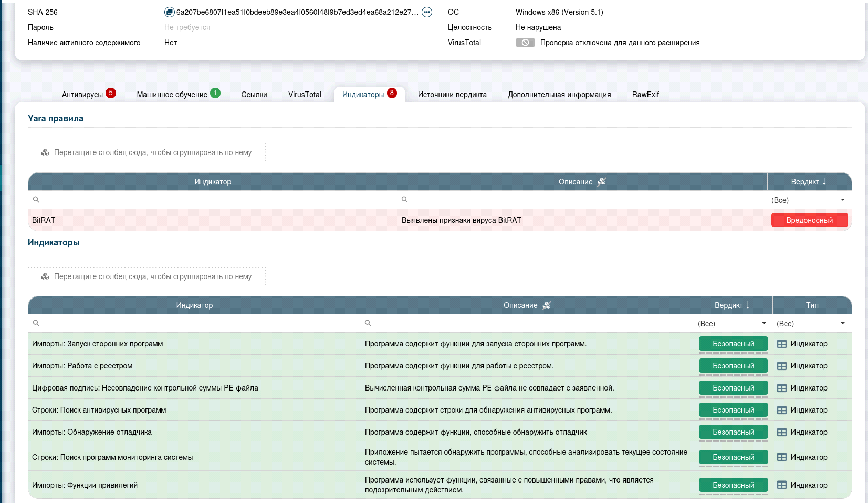Click the ellipsis icon after the SHA-256 hash
The width and height of the screenshot is (868, 503).
click(x=427, y=12)
